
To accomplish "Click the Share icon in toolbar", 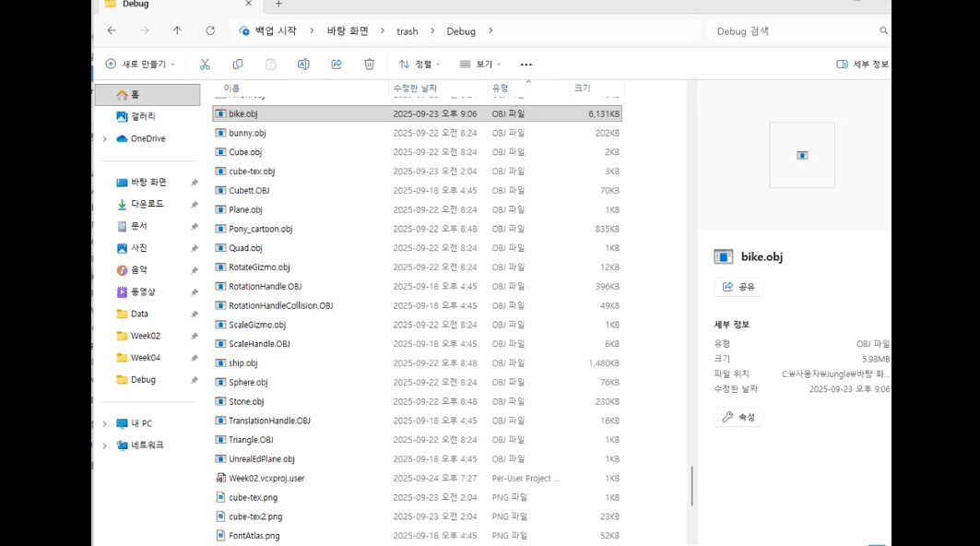I will (337, 64).
